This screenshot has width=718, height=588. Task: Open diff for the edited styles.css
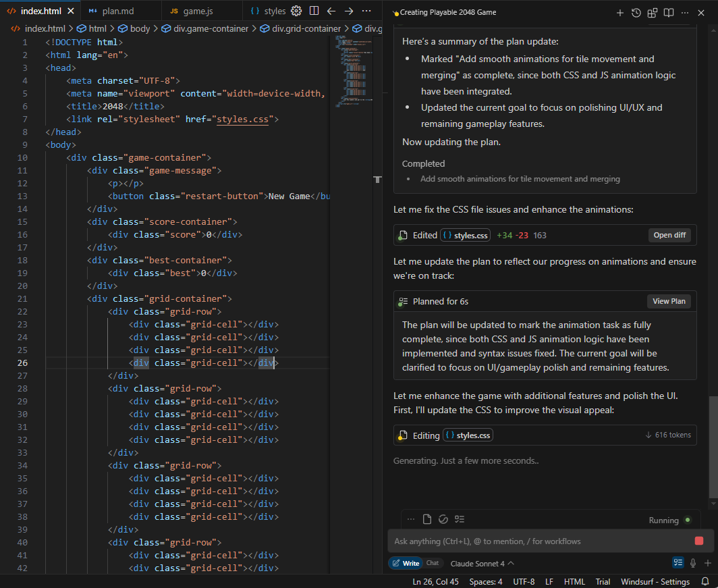pyautogui.click(x=669, y=235)
